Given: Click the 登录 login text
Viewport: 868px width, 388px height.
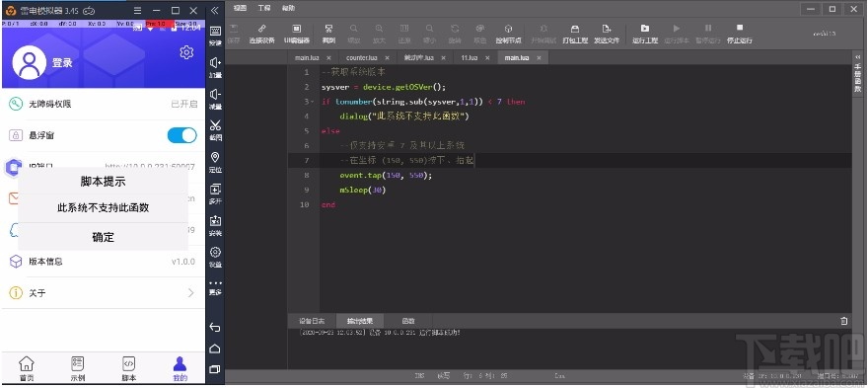Looking at the screenshot, I should (62, 62).
